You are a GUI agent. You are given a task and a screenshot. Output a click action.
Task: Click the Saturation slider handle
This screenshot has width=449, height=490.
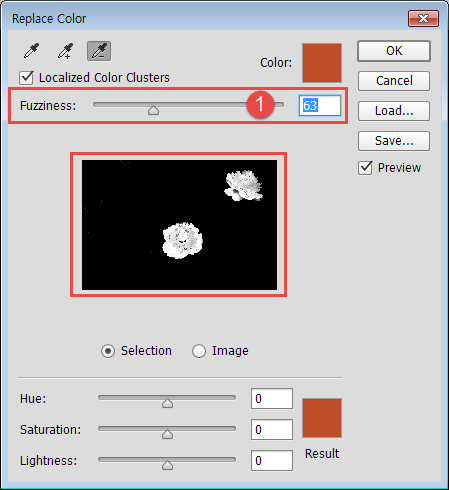[167, 434]
